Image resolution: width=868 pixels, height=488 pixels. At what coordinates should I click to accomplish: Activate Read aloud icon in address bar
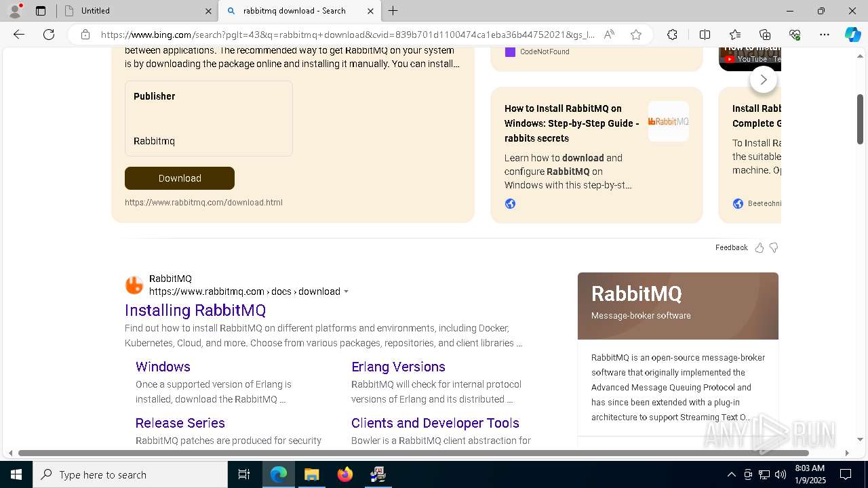tap(609, 35)
